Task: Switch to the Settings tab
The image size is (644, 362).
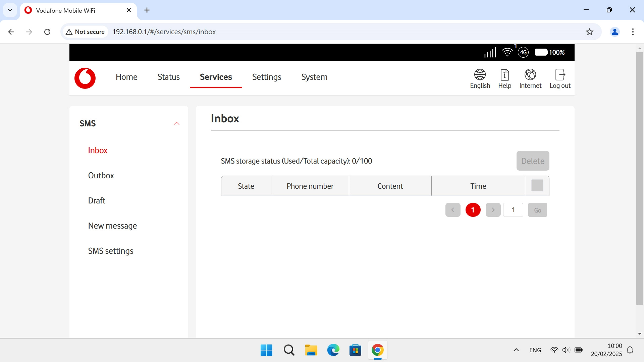Action: click(x=266, y=77)
